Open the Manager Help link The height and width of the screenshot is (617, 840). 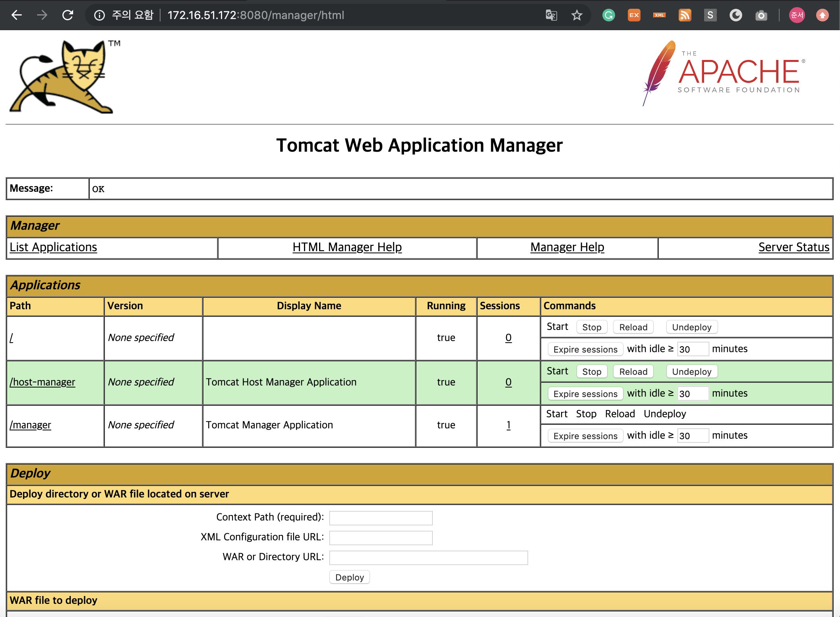pyautogui.click(x=567, y=247)
